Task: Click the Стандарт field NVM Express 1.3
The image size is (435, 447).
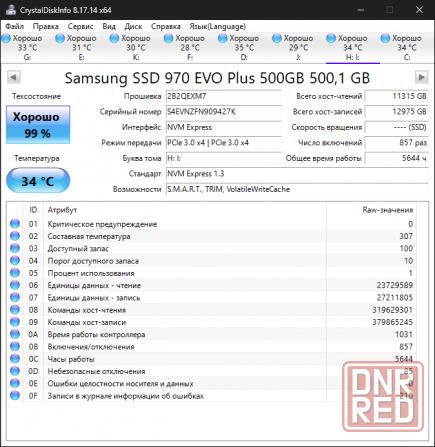Action: [297, 174]
